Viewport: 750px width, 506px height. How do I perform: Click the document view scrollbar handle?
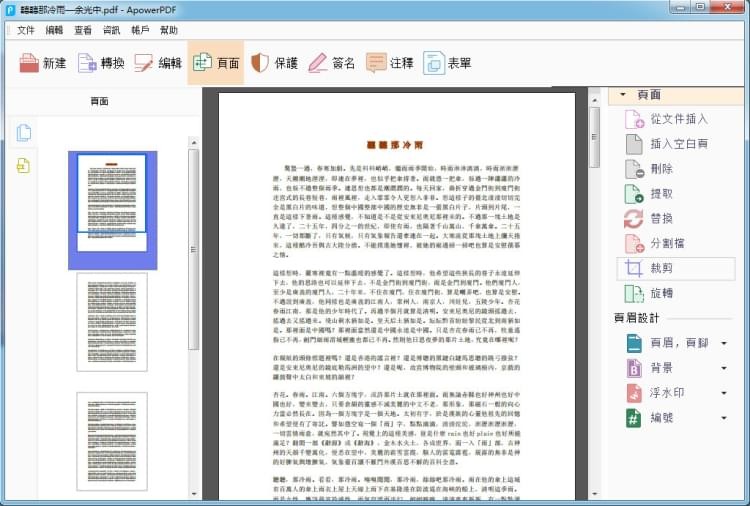[595, 138]
